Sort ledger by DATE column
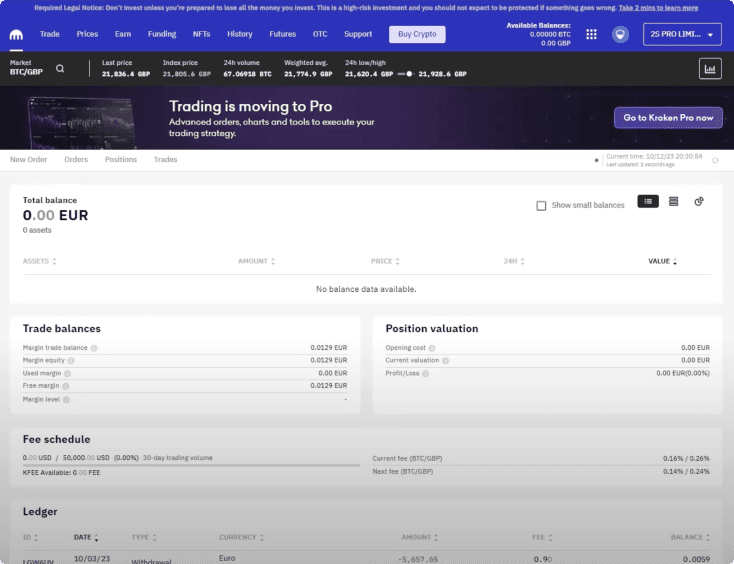The height and width of the screenshot is (564, 734). (86, 537)
